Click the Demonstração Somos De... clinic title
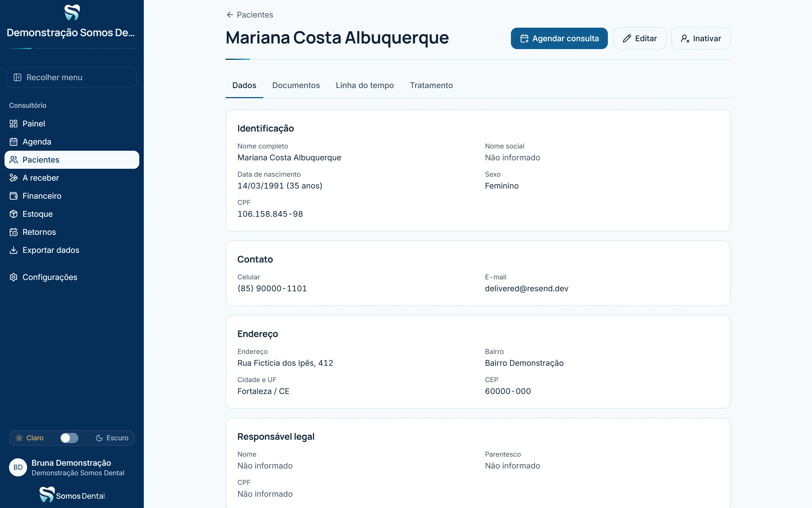Viewport: 812px width, 508px height. click(71, 32)
